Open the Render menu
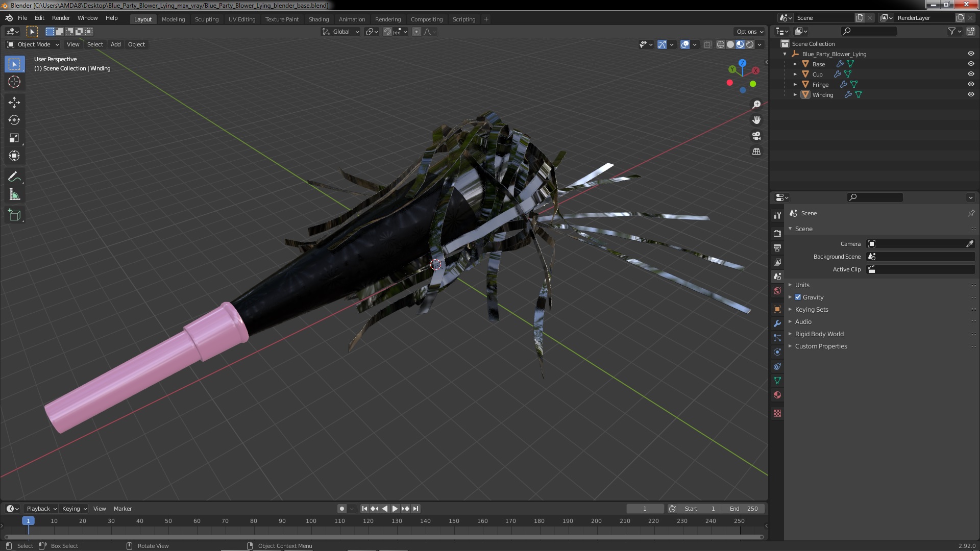This screenshot has width=980, height=551. (61, 18)
